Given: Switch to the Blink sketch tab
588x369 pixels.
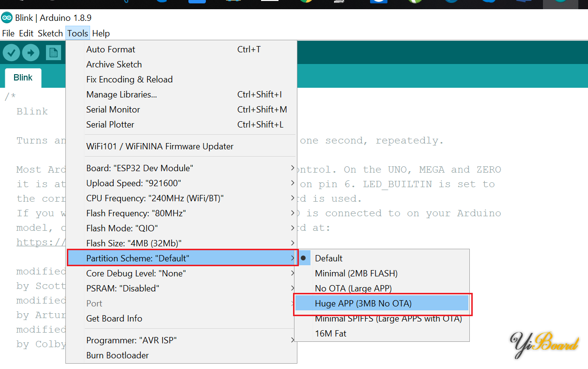Looking at the screenshot, I should pyautogui.click(x=23, y=78).
